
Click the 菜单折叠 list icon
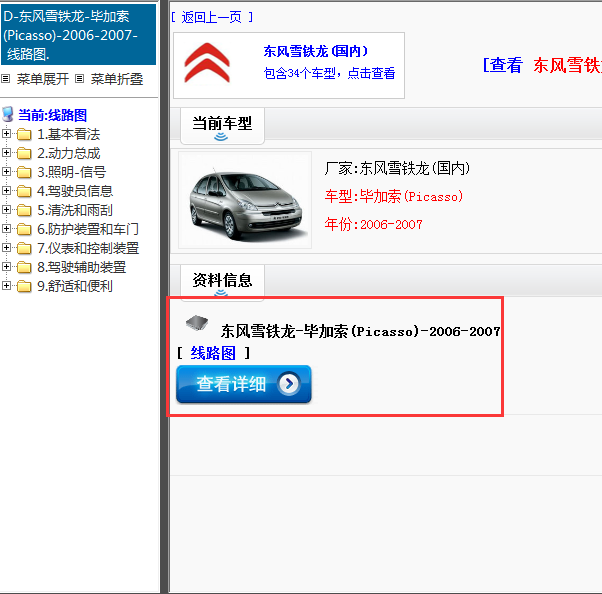point(79,79)
